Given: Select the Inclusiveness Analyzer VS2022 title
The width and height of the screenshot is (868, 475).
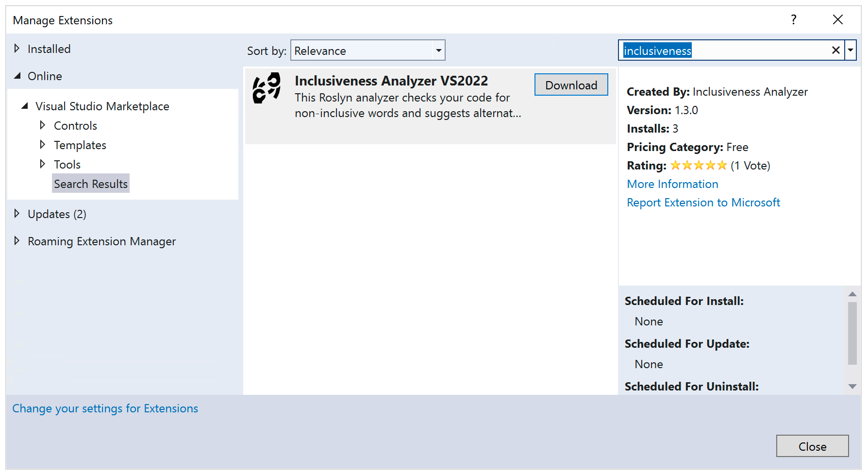Looking at the screenshot, I should point(391,81).
